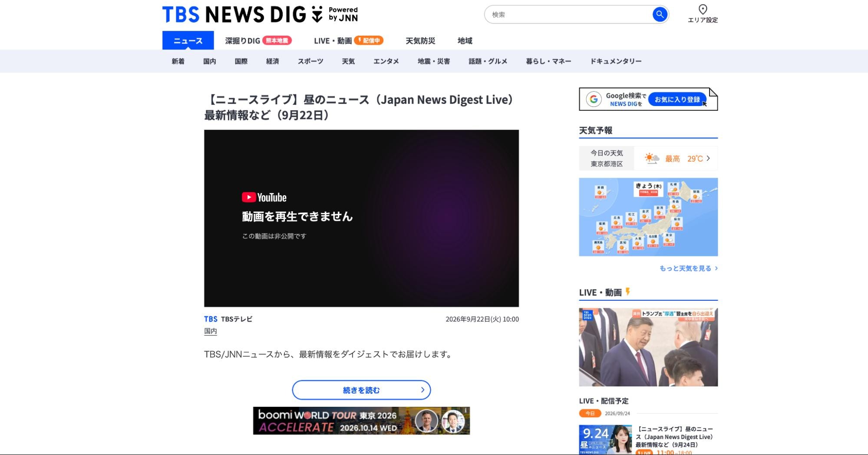Click the LIVE・配信予定 heading

604,401
